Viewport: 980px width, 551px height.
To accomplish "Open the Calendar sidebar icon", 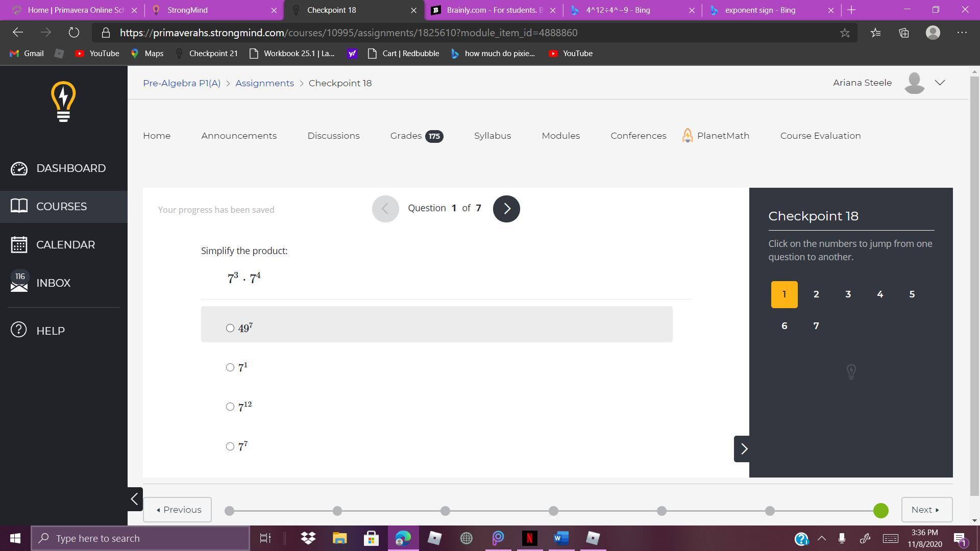I will [x=19, y=245].
